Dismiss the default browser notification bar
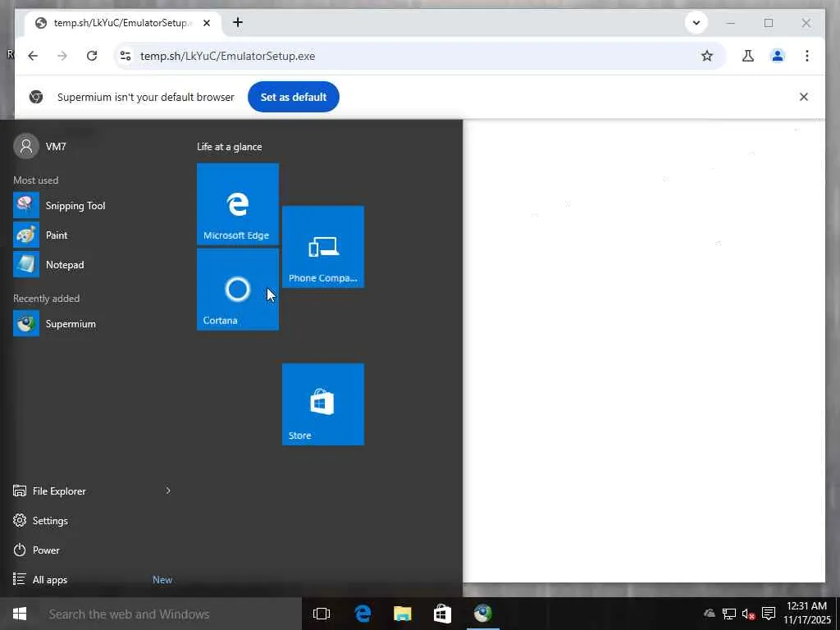Screen dimensions: 840x630 804,97
